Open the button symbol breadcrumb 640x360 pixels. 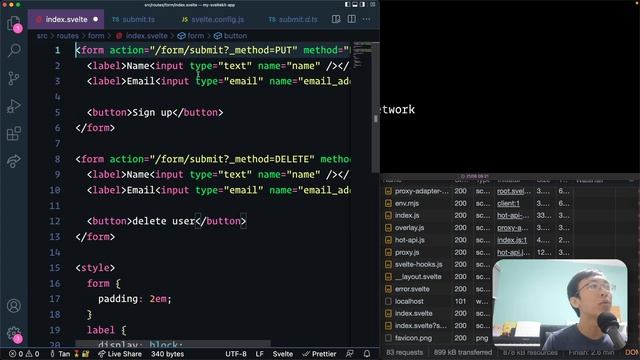click(231, 36)
